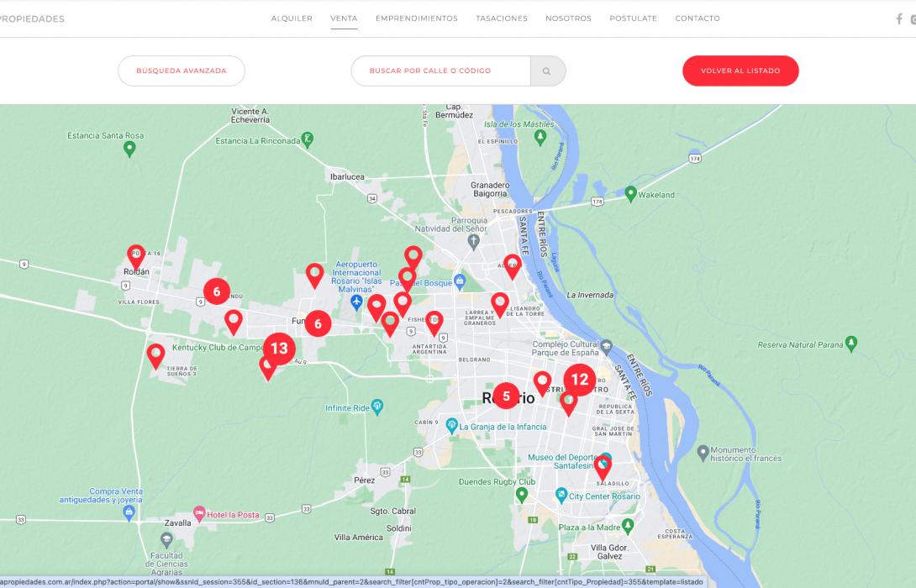Select the red pin near Saladillo
The height and width of the screenshot is (588, 916).
tap(603, 468)
